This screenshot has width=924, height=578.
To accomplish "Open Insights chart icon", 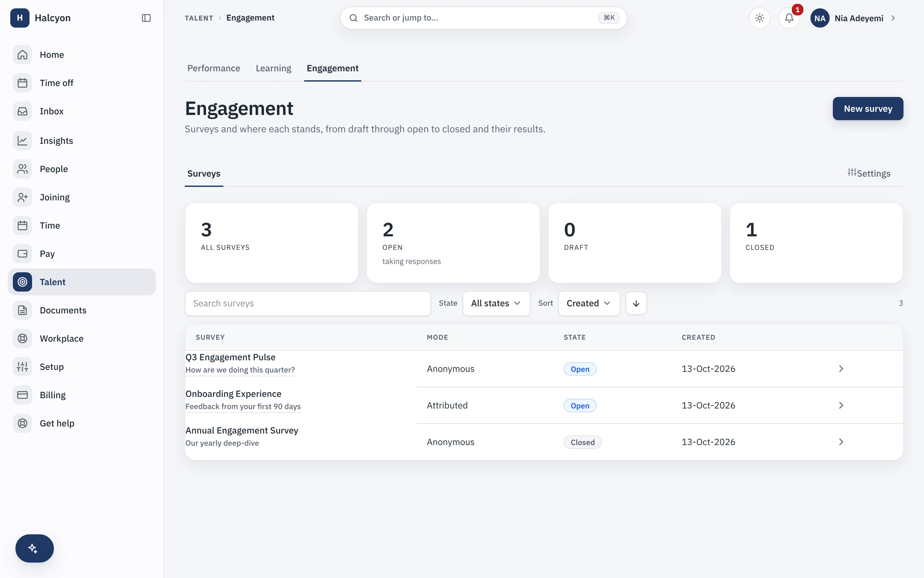I will pyautogui.click(x=22, y=141).
